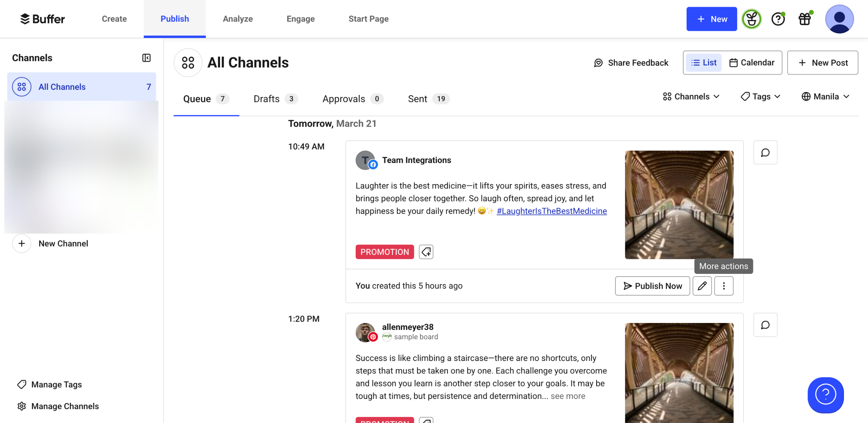Open the gift icon in header

pyautogui.click(x=805, y=19)
